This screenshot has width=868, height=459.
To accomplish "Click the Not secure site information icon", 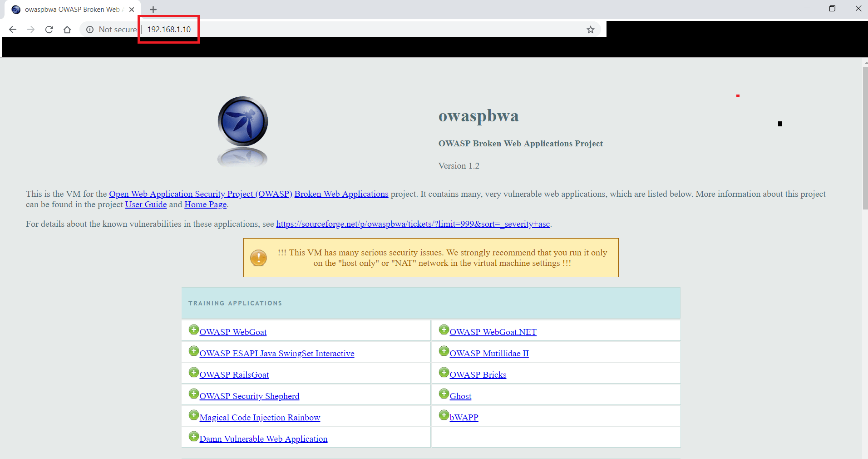I will (89, 29).
